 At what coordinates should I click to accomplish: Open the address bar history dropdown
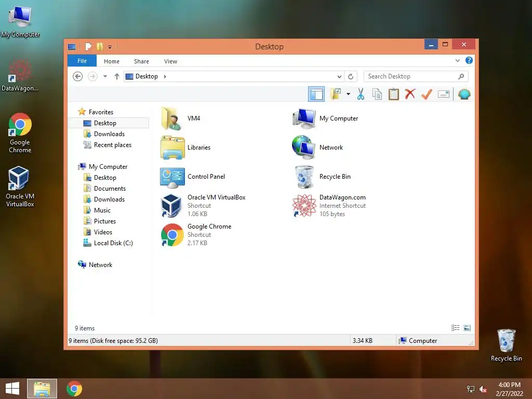(x=339, y=76)
